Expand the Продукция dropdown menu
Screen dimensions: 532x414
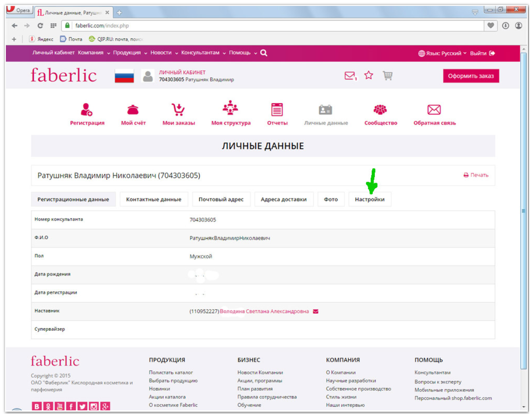(x=130, y=53)
